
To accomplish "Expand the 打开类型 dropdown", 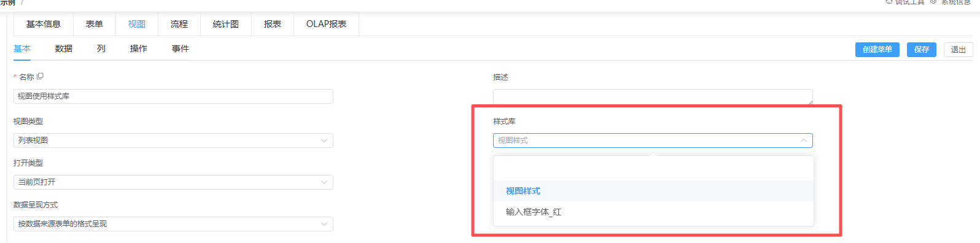I will (173, 182).
